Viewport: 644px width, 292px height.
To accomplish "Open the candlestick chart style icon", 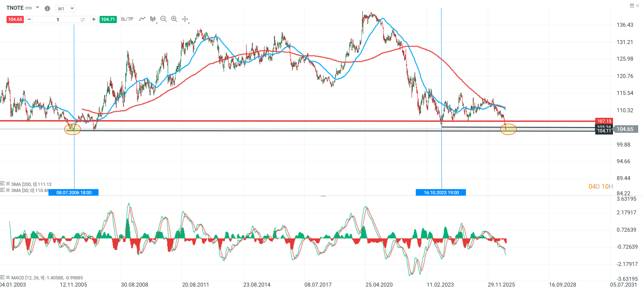I will click(153, 19).
